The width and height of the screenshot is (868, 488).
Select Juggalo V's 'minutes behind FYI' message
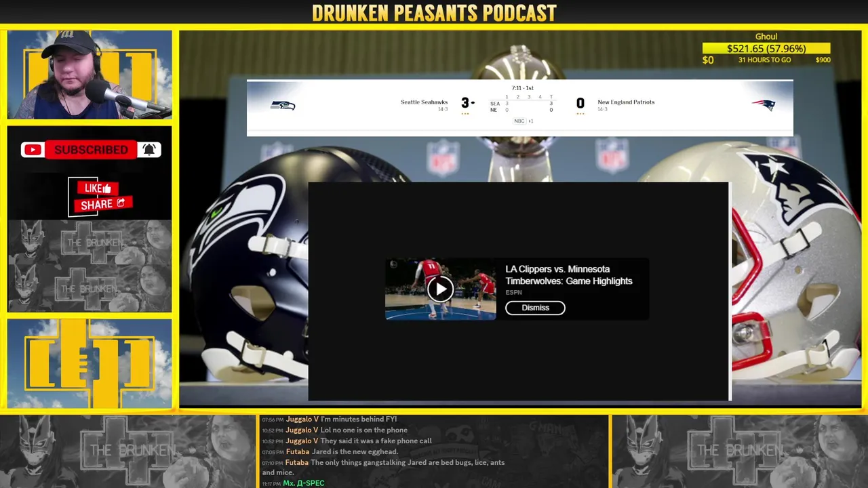330,420
